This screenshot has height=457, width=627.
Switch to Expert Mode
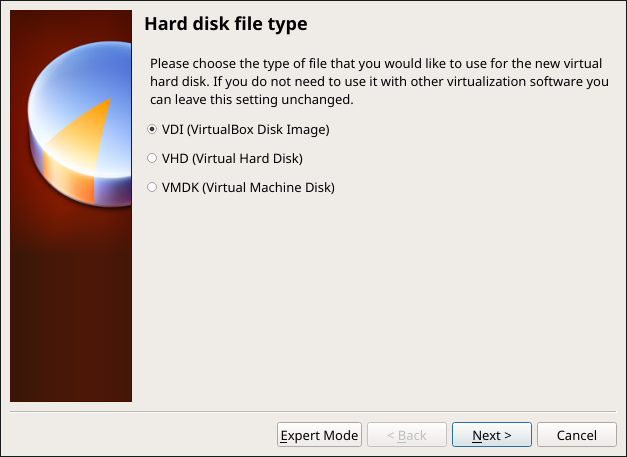pos(318,435)
